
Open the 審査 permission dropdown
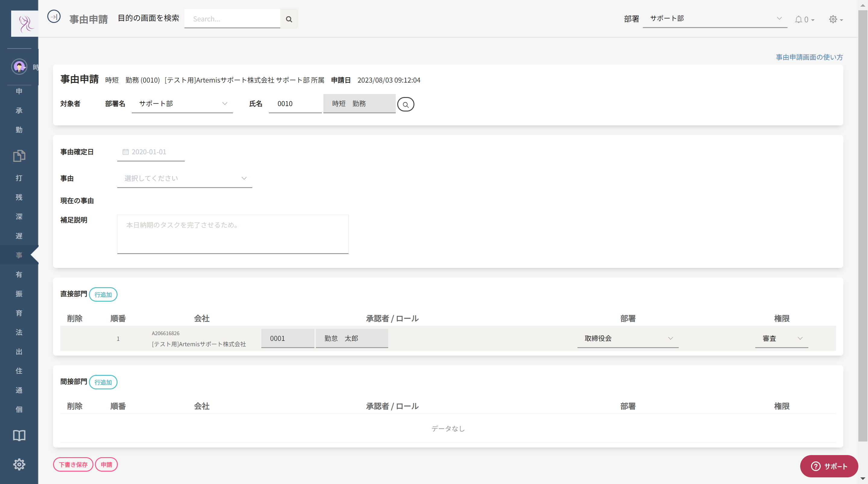pyautogui.click(x=782, y=338)
